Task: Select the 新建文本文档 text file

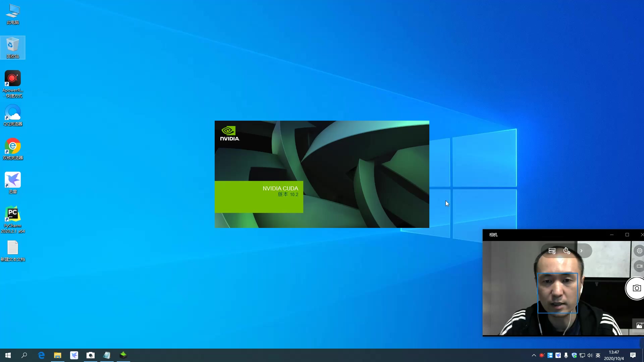Action: click(x=13, y=251)
